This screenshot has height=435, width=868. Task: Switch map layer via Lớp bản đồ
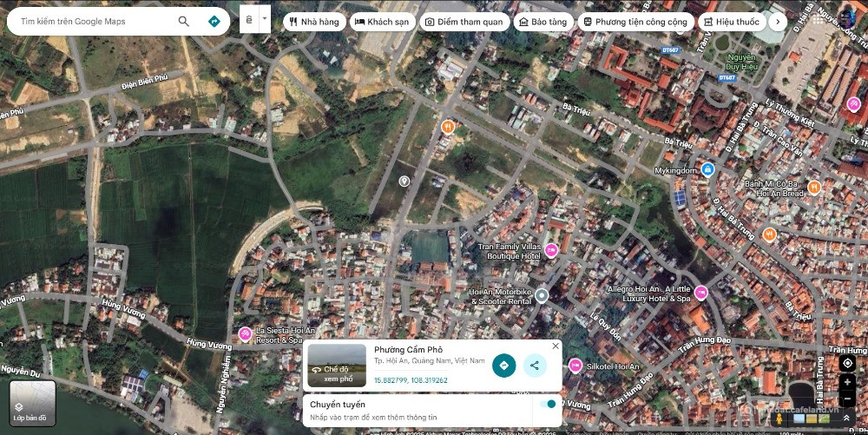click(32, 403)
